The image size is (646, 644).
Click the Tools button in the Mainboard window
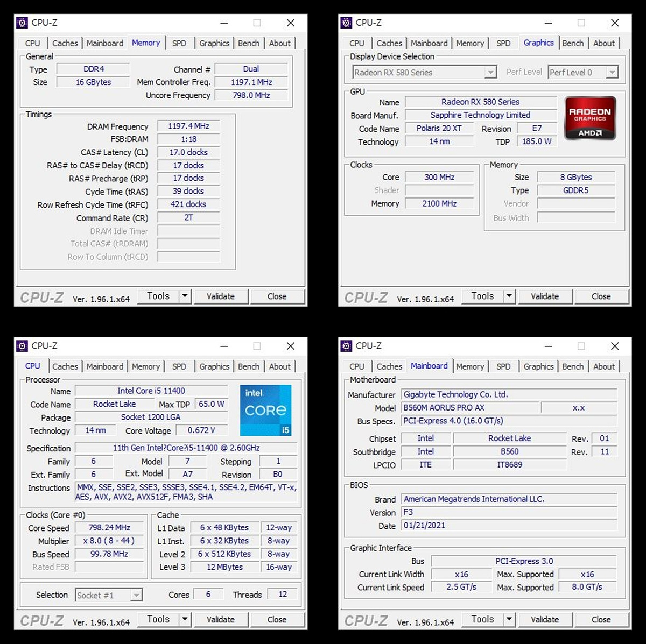pos(482,619)
